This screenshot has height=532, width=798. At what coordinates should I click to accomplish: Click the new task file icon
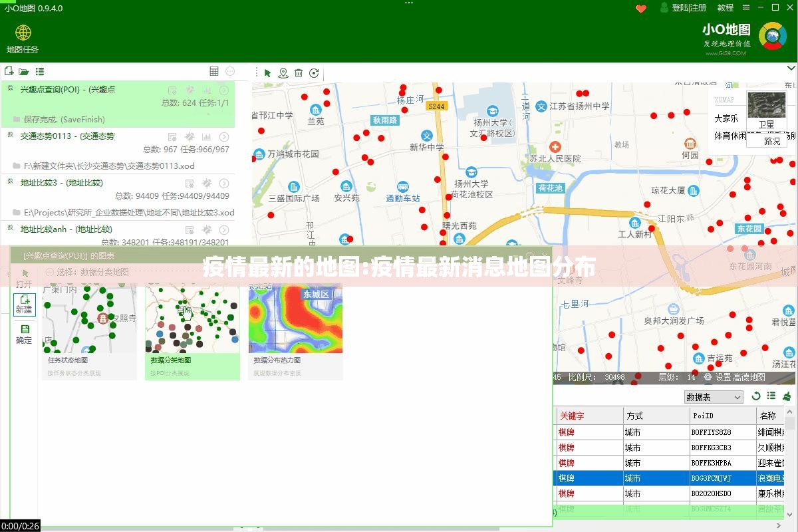coord(9,71)
